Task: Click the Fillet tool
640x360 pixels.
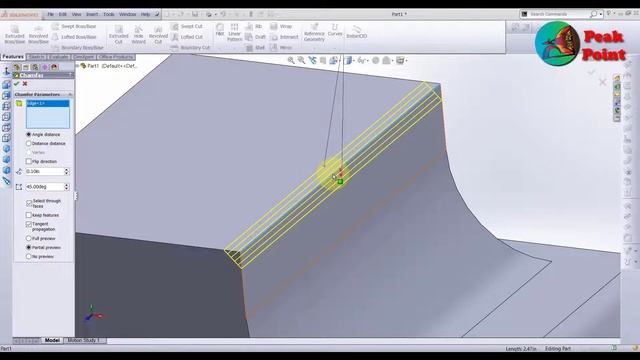Action: coord(220,30)
